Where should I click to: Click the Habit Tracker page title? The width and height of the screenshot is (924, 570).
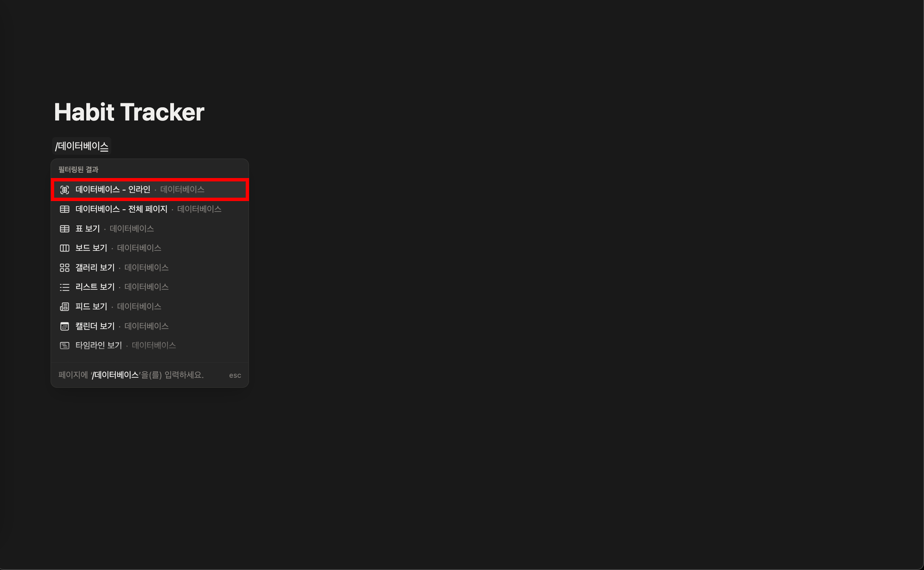(129, 112)
